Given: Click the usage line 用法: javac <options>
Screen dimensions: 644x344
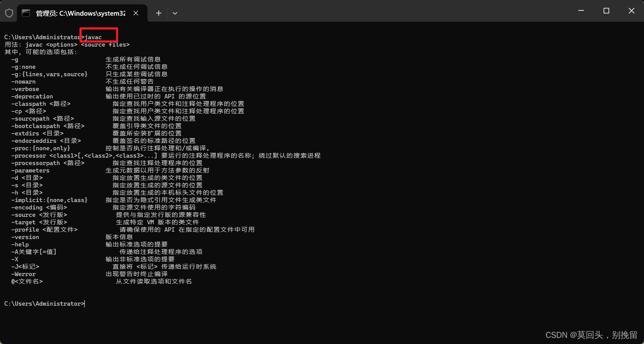Looking at the screenshot, I should coord(67,45).
